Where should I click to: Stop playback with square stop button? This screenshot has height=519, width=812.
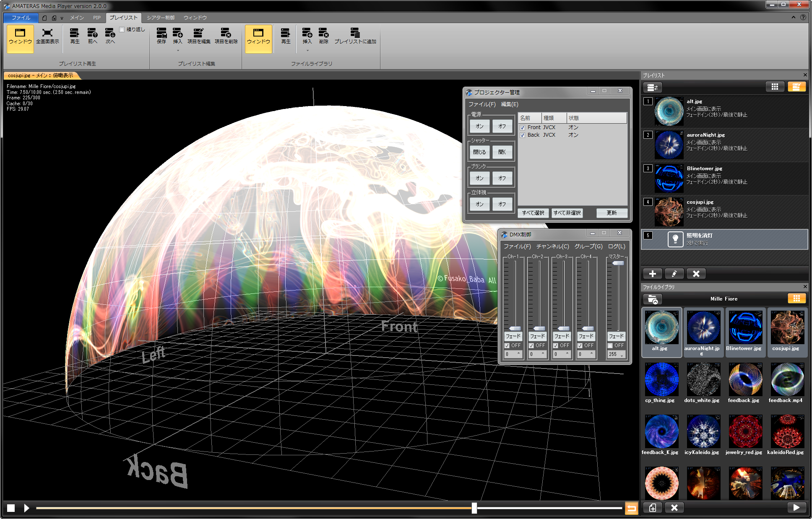pos(11,508)
